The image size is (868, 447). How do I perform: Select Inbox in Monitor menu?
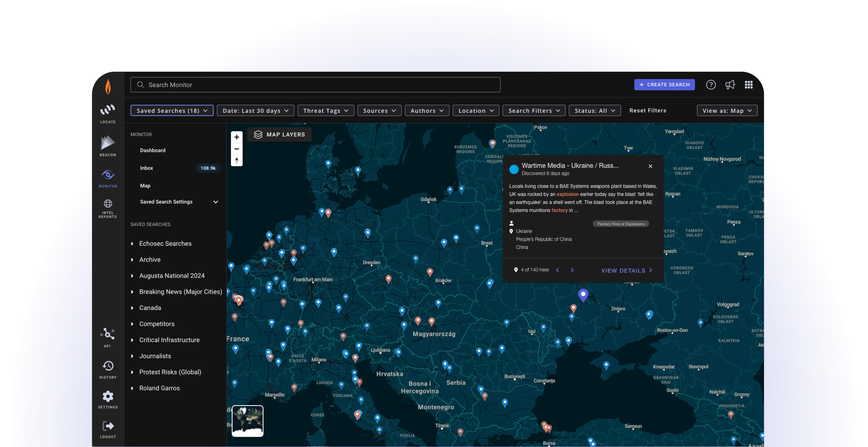tap(147, 168)
